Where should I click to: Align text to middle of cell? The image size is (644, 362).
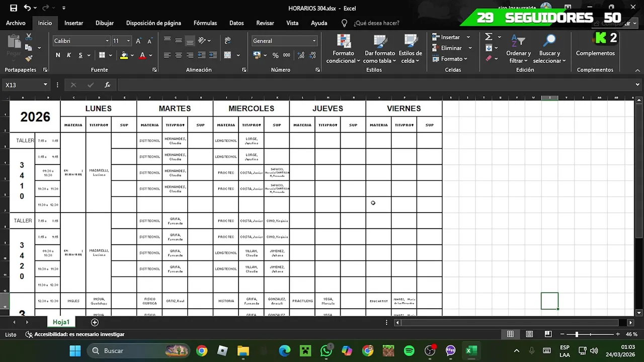(179, 41)
